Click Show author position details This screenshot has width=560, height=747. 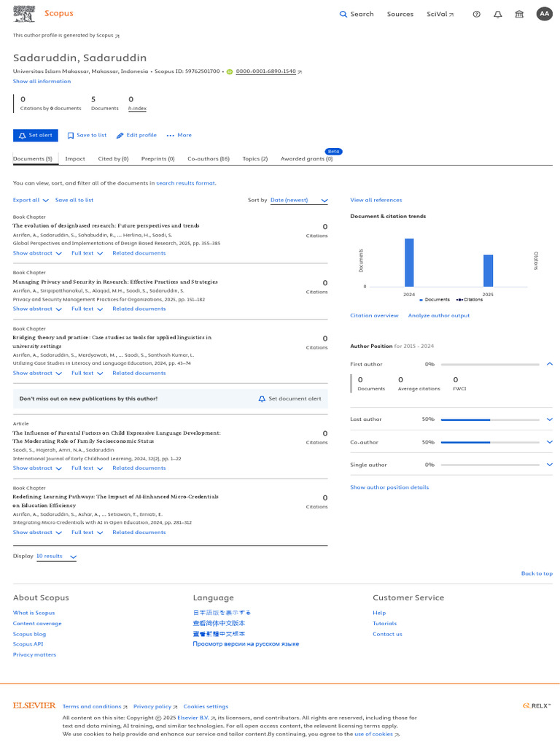tap(389, 487)
